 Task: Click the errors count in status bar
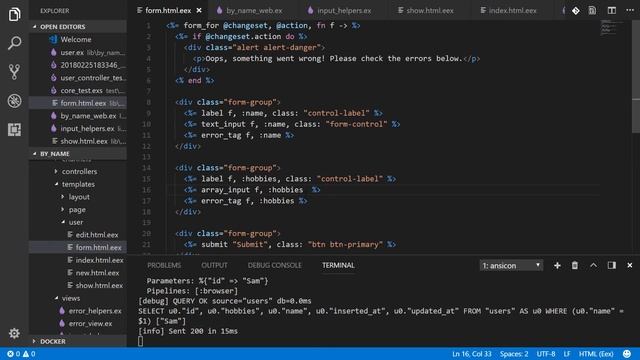[x=13, y=354]
